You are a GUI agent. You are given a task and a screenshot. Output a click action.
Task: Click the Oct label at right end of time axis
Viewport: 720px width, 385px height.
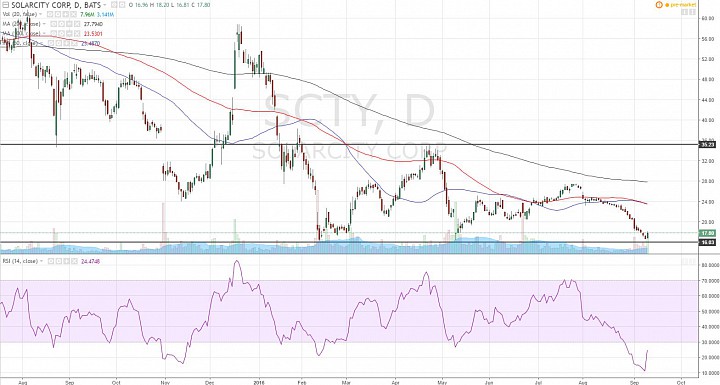pos(681,381)
